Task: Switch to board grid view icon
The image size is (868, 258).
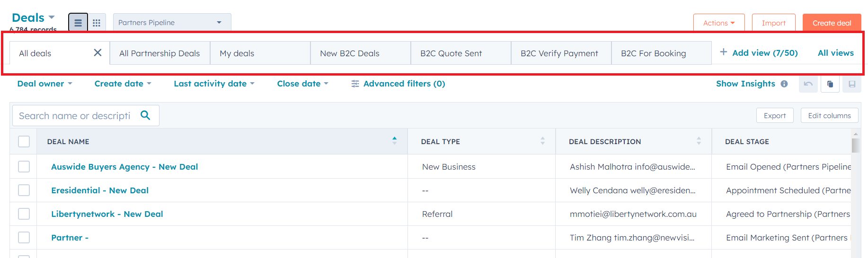Action: pos(97,23)
